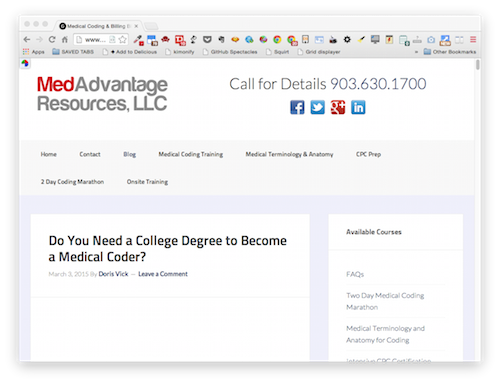Image resolution: width=500 pixels, height=384 pixels.
Task: Open the Contact menu item
Action: pyautogui.click(x=90, y=154)
